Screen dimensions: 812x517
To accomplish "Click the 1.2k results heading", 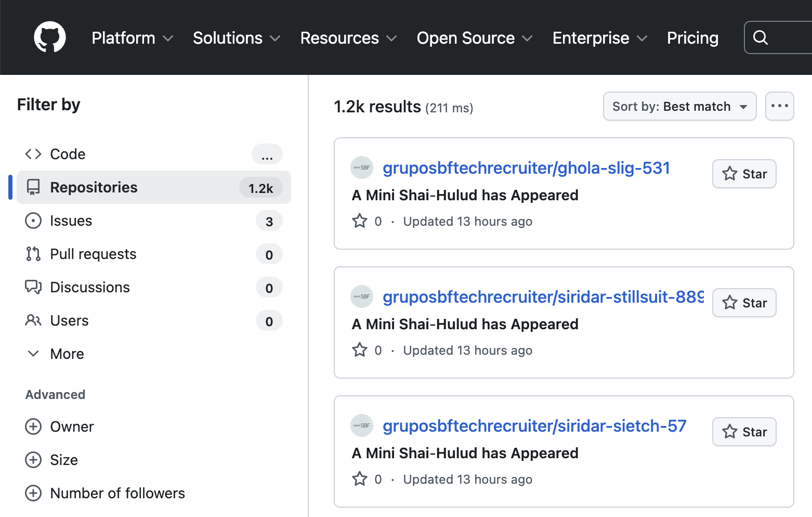I will 377,107.
